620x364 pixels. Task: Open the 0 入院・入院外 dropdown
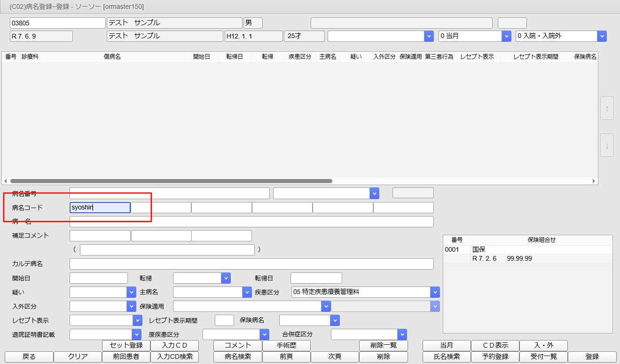(602, 36)
